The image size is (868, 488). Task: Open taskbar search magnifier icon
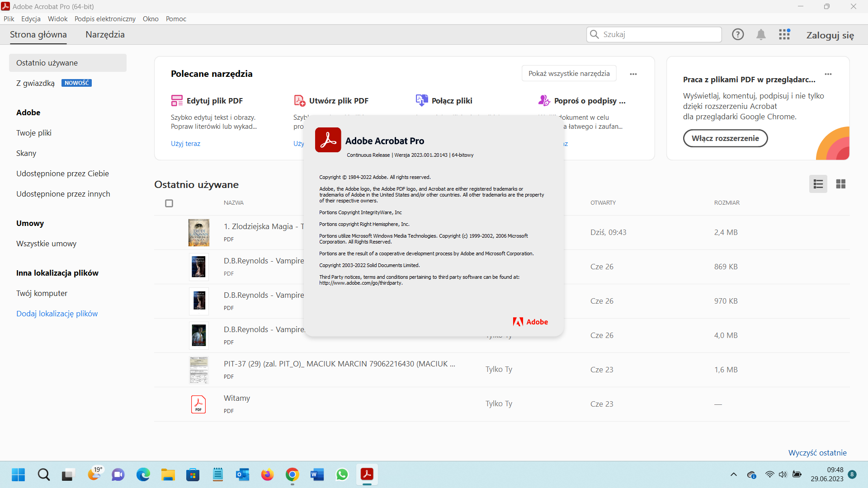click(44, 475)
